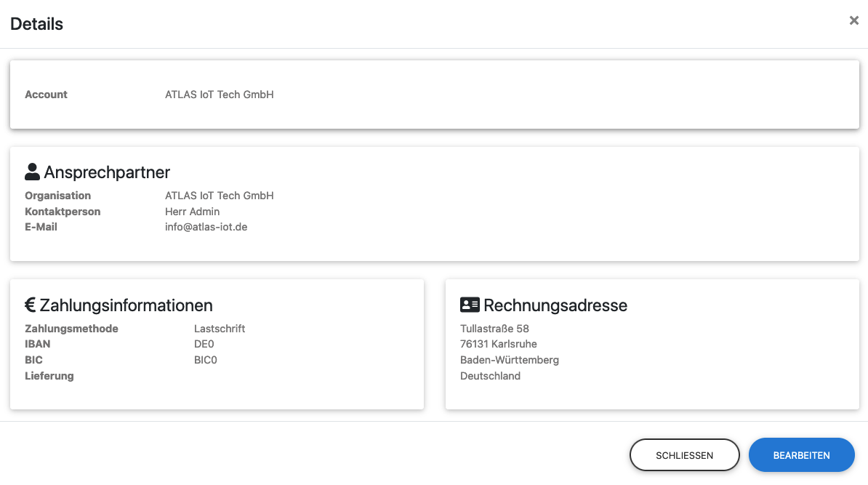Click the postal line 76131 Karlsruhe
868x485 pixels.
coord(498,344)
